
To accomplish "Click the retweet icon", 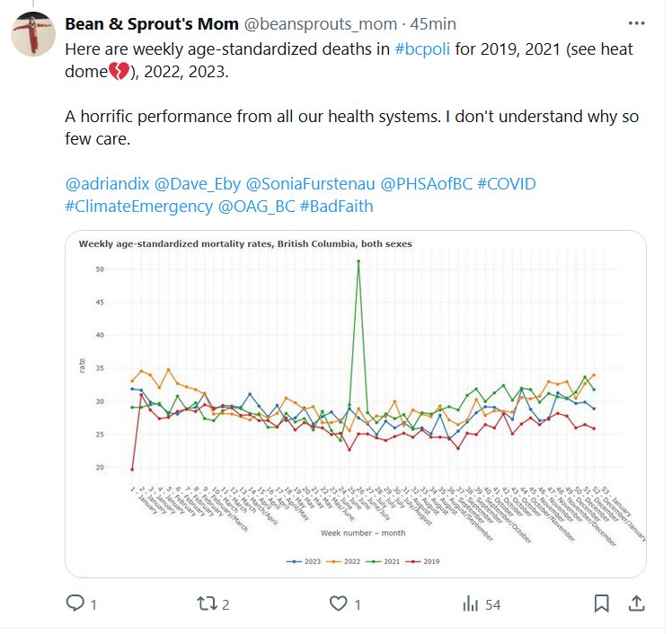I will click(208, 604).
